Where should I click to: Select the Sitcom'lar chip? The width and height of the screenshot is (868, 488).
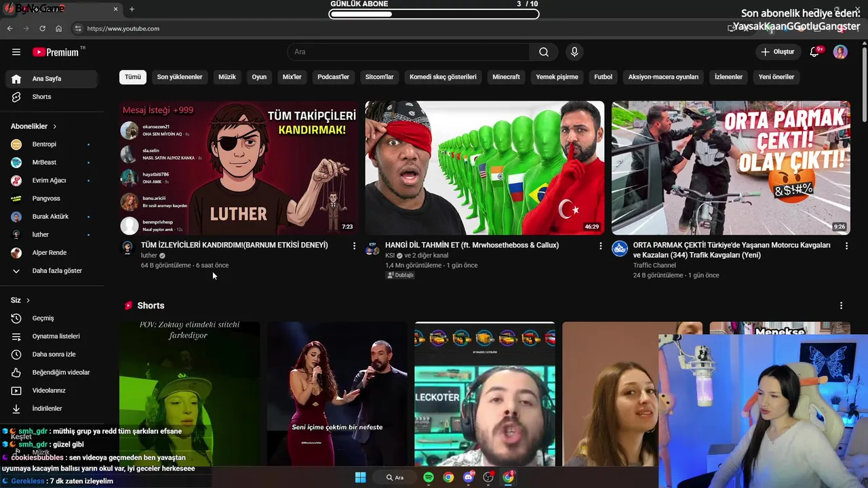tap(379, 77)
